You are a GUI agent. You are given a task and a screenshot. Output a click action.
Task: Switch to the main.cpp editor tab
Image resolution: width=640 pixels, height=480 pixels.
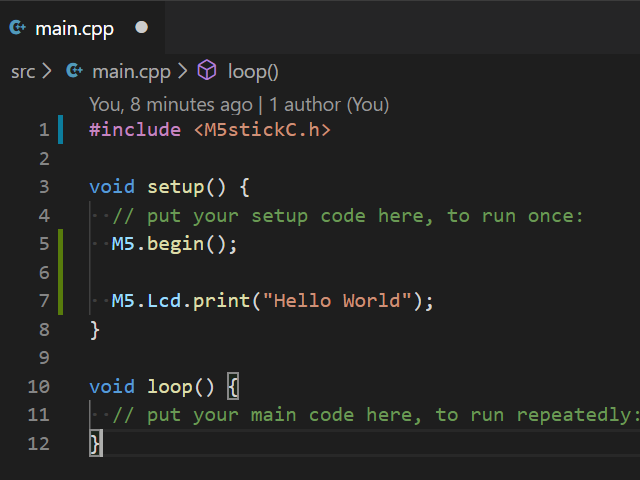coord(74,28)
